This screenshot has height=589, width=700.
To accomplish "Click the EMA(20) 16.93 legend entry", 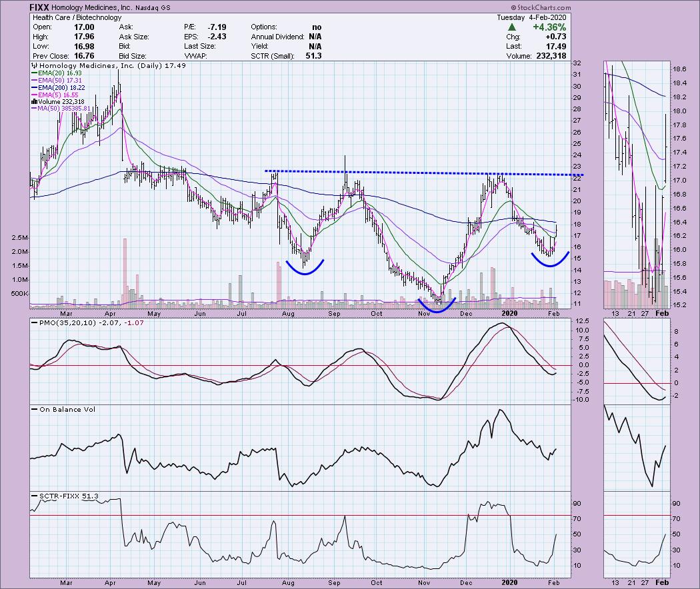I will [57, 73].
